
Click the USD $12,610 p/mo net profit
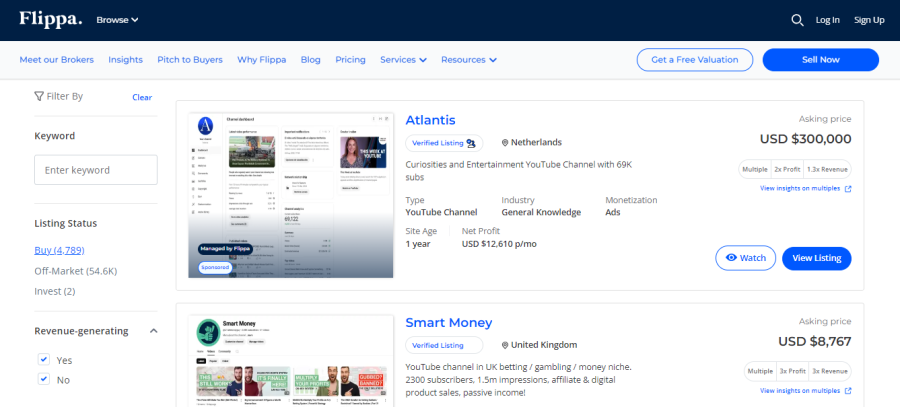(x=499, y=244)
